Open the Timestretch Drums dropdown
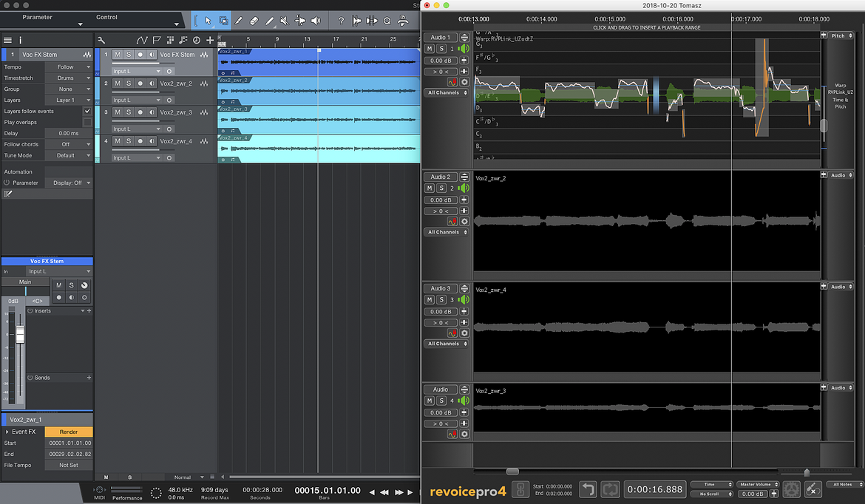 (x=69, y=78)
